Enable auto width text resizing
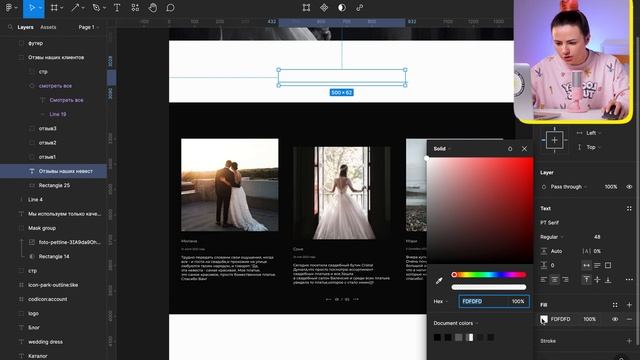 pos(587,265)
